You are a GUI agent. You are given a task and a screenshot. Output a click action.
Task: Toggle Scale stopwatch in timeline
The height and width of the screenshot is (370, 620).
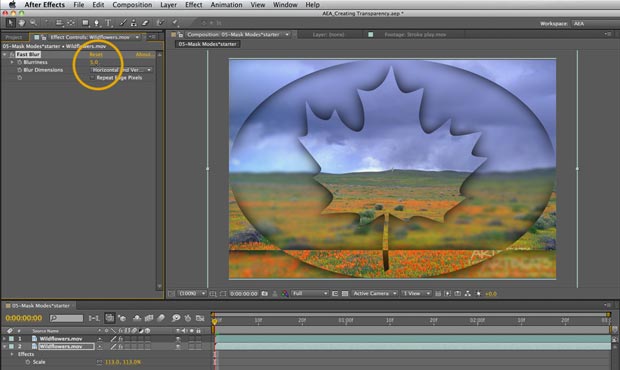pyautogui.click(x=28, y=362)
